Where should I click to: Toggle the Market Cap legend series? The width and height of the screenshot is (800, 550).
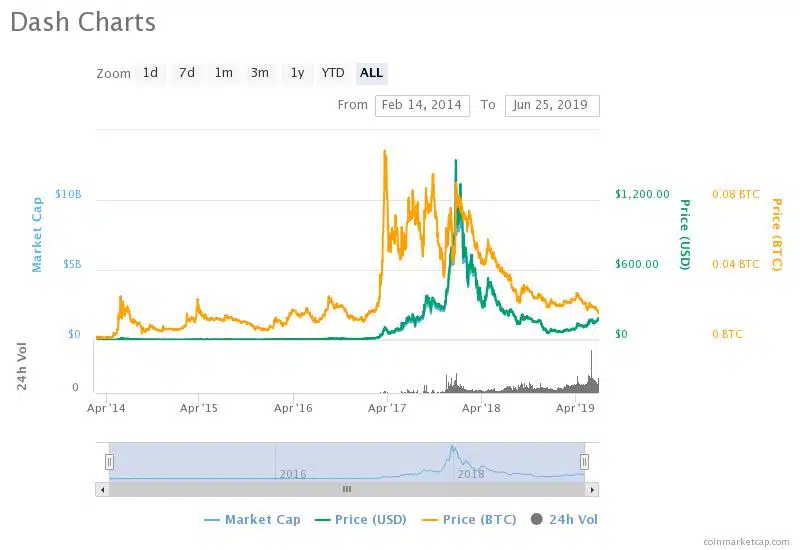252,519
